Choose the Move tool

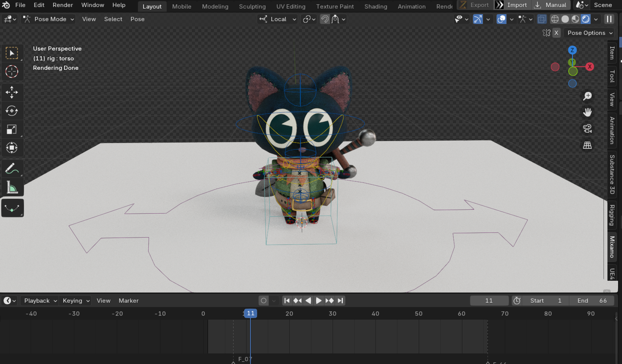coord(12,92)
